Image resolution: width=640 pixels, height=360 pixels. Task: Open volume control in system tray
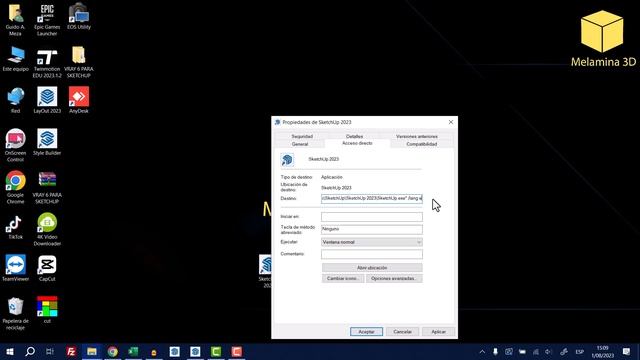(548, 351)
